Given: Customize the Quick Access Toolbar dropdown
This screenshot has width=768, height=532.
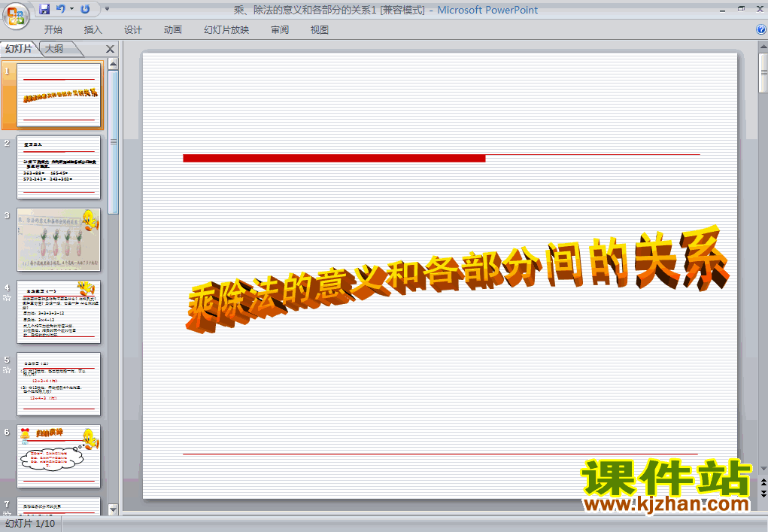Looking at the screenshot, I should click(x=107, y=9).
